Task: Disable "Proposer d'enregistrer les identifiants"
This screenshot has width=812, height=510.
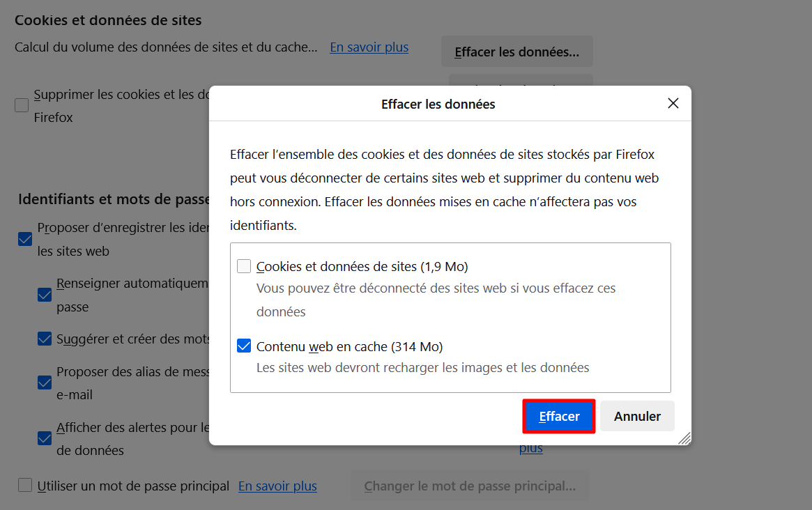Action: 25,238
